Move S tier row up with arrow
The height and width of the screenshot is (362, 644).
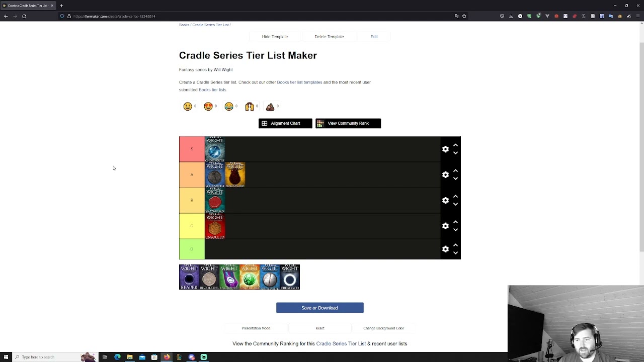pyautogui.click(x=455, y=145)
